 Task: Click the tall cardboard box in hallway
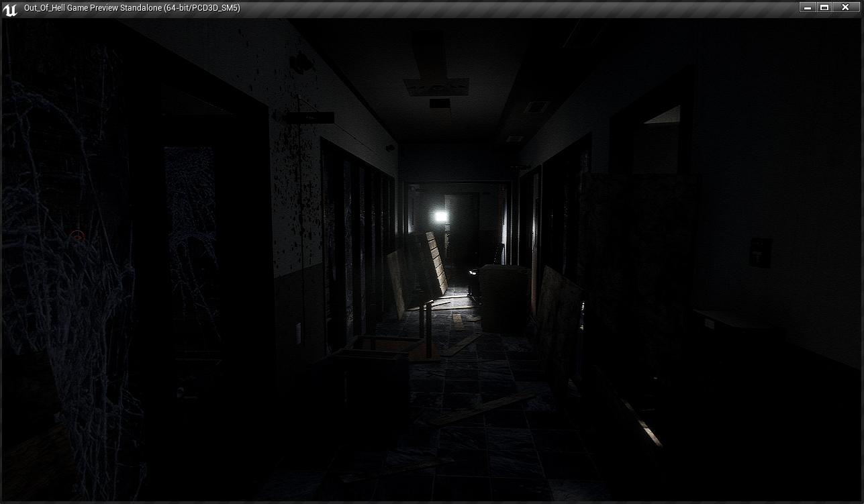pos(503,297)
